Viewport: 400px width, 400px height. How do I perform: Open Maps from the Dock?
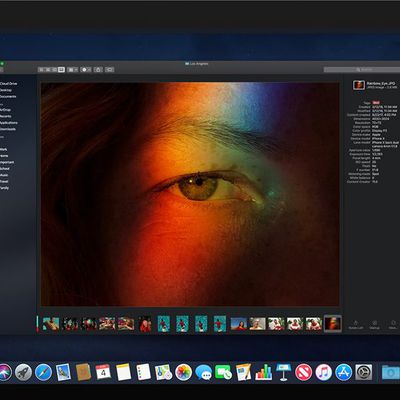tap(163, 372)
